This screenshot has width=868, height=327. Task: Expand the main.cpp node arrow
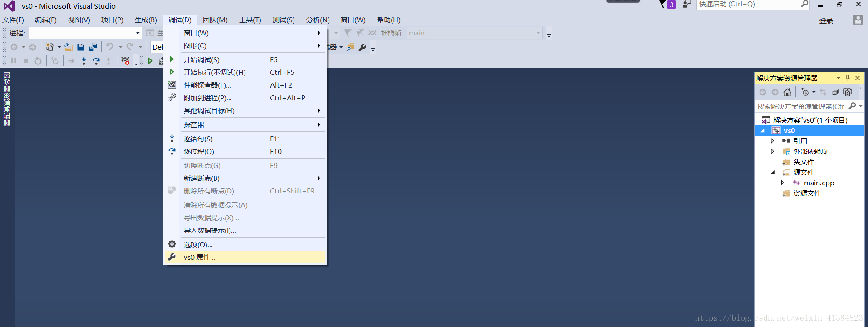click(782, 183)
